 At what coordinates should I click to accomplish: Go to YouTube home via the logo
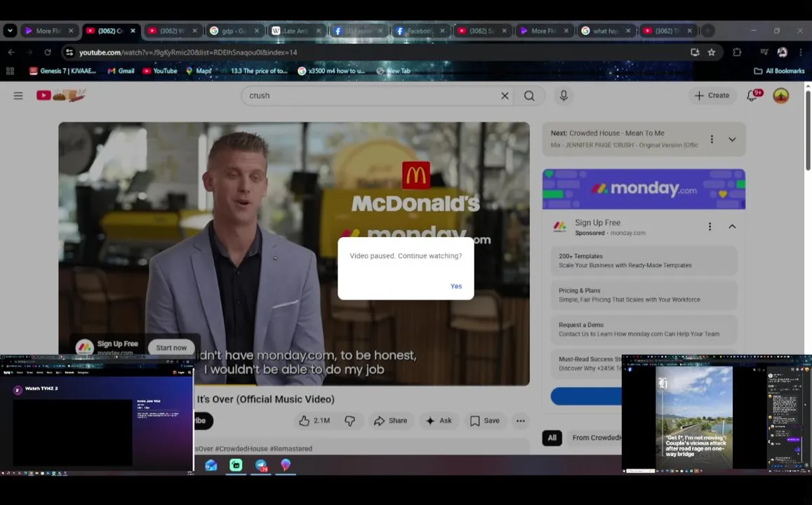(x=60, y=95)
